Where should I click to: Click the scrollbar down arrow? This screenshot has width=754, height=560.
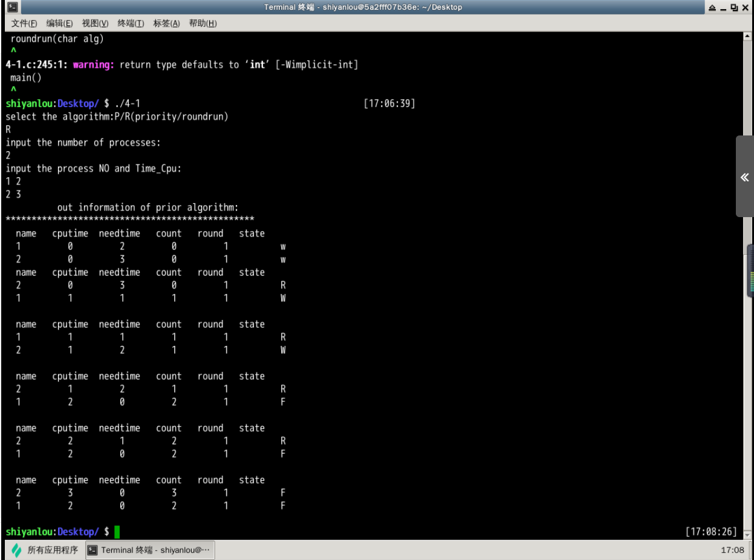pos(748,534)
